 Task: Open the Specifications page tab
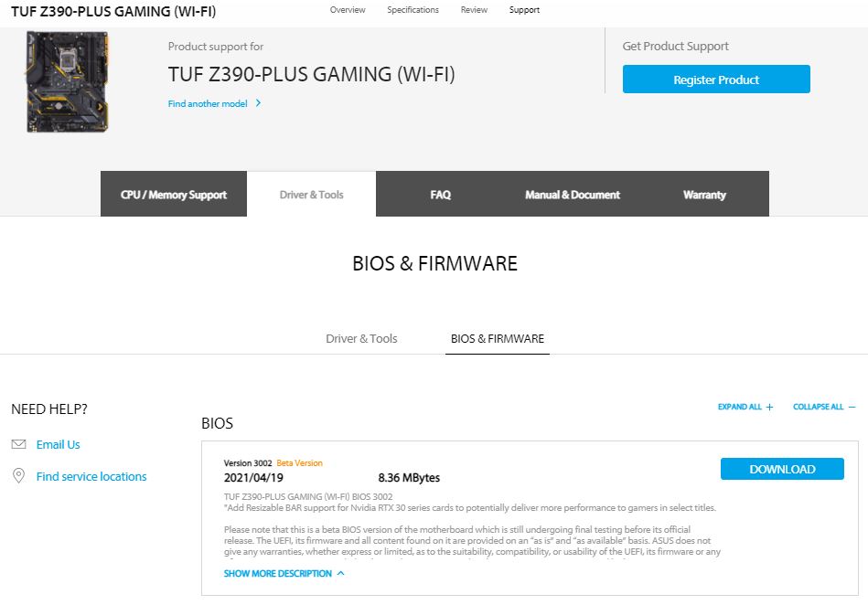pyautogui.click(x=413, y=10)
